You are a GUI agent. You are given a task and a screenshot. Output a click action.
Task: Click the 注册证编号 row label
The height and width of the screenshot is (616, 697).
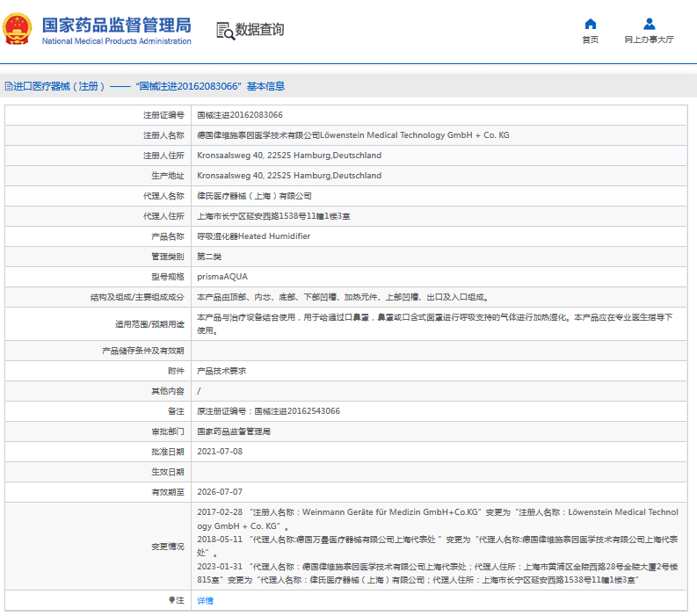[163, 116]
